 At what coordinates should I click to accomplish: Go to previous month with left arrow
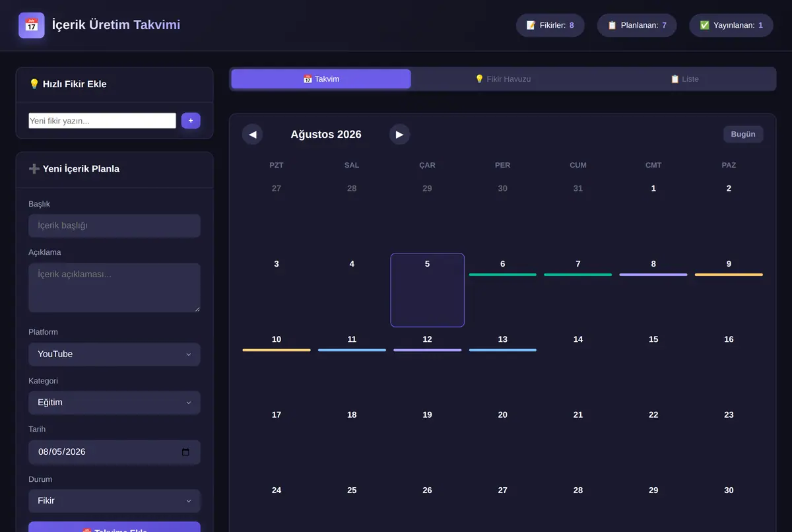252,134
